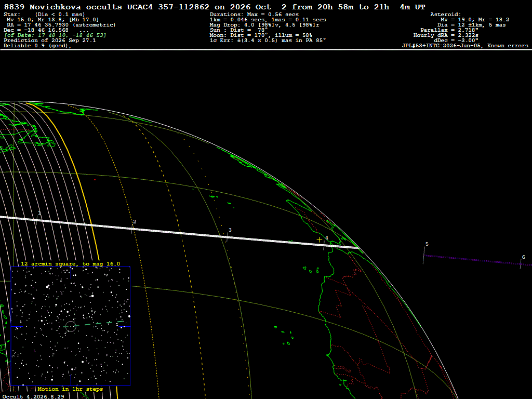
Task: Click the 'Durations: Max = 0.56 secs' line
Action: (254, 14)
